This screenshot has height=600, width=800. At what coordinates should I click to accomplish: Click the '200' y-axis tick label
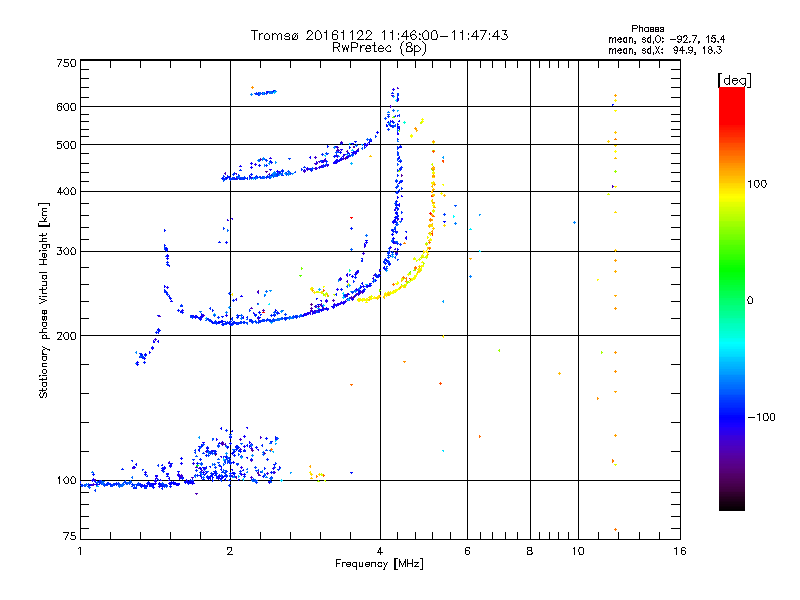tap(66, 336)
